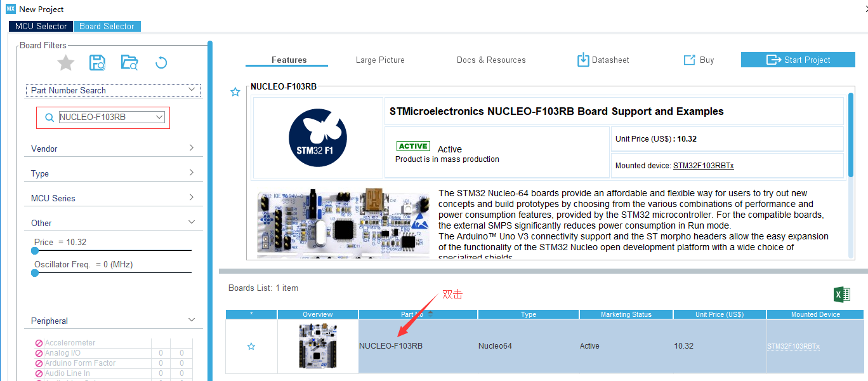Image resolution: width=868 pixels, height=381 pixels.
Task: Open the Docs & Resources tab
Action: (491, 60)
